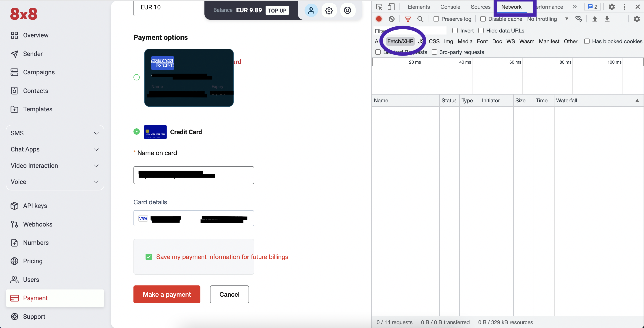Click the Pricing globe icon
The height and width of the screenshot is (328, 644).
click(14, 261)
